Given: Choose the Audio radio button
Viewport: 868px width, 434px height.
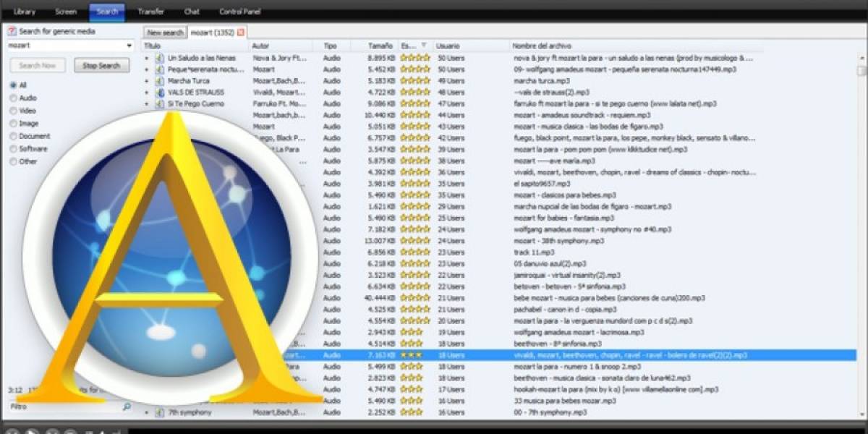Looking at the screenshot, I should point(13,98).
